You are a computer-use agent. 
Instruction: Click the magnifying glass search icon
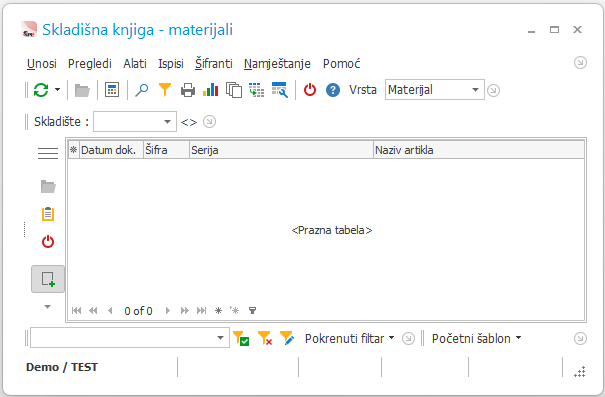pos(142,90)
